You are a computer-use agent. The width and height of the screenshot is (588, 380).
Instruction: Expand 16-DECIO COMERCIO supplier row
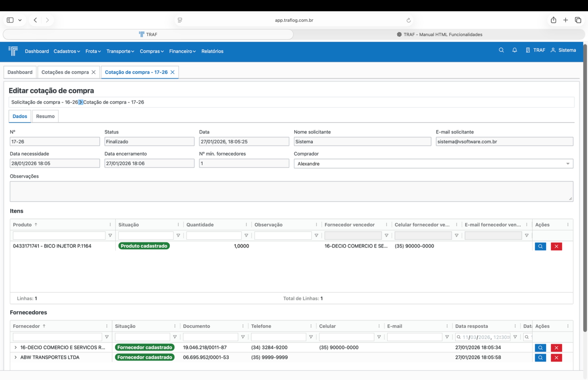(x=16, y=347)
